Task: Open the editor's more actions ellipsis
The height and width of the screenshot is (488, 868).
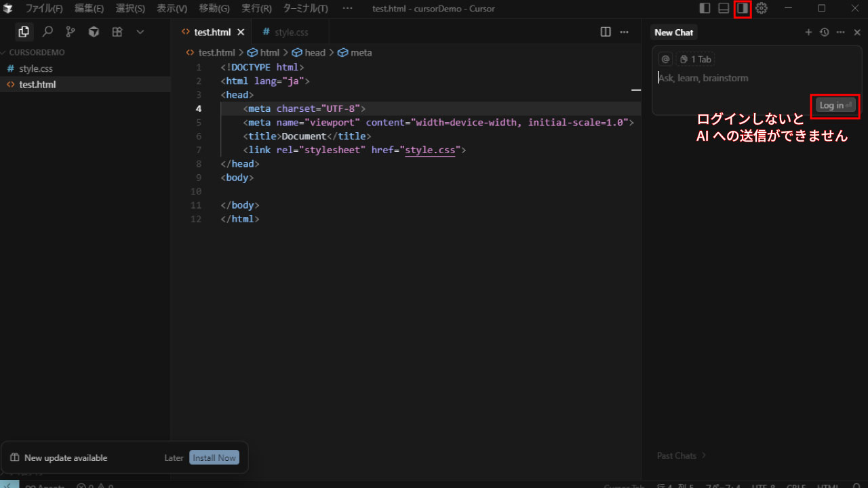Action: click(x=625, y=32)
